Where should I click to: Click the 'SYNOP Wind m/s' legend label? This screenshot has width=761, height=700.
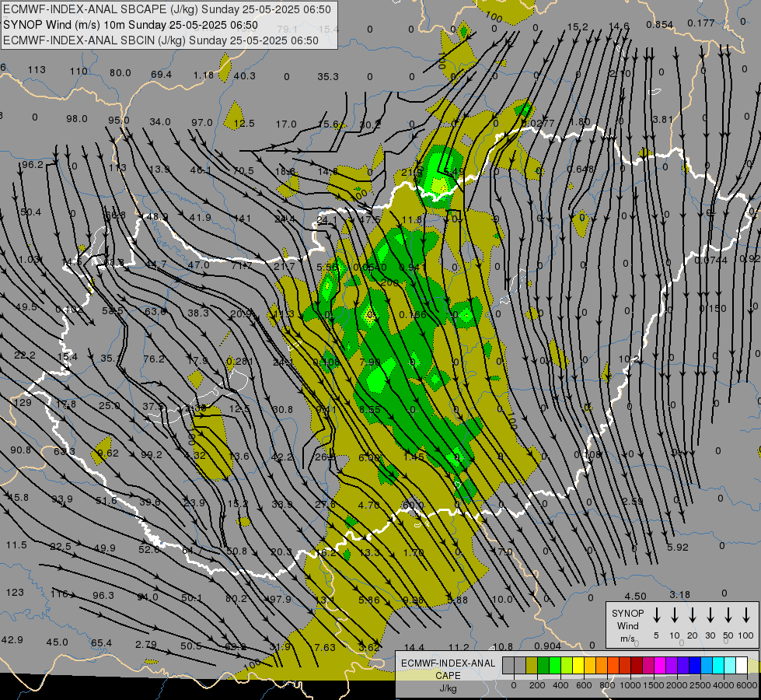point(627,625)
